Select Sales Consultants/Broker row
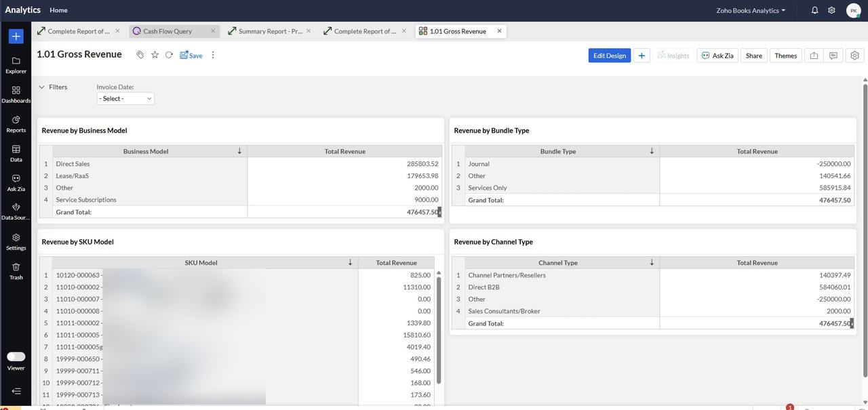This screenshot has height=410, width=868. (652, 311)
